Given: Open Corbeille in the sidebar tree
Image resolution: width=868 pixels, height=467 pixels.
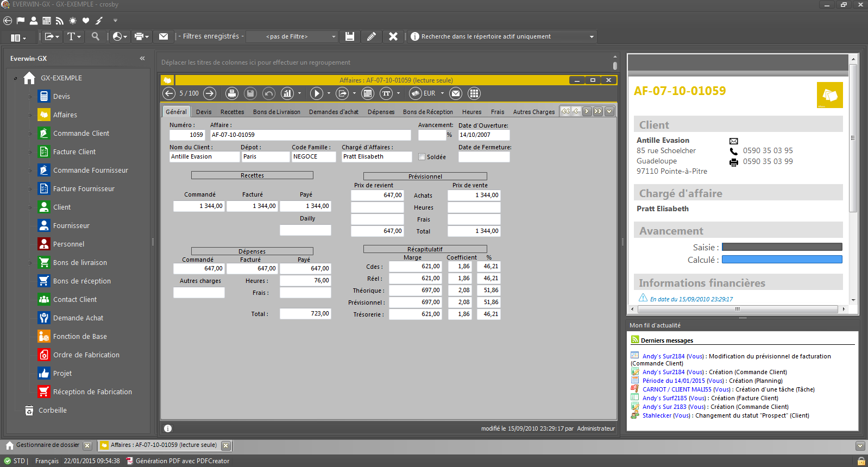Looking at the screenshot, I should click(x=52, y=410).
